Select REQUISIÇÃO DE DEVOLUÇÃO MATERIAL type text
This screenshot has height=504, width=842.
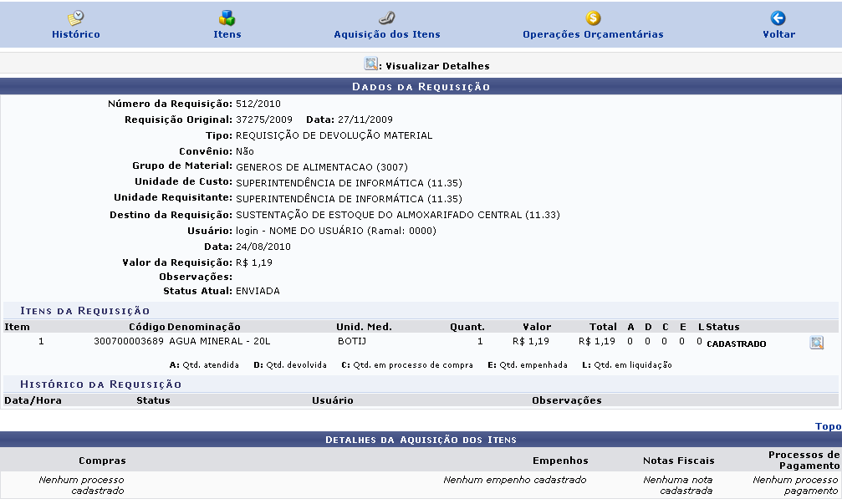click(334, 135)
